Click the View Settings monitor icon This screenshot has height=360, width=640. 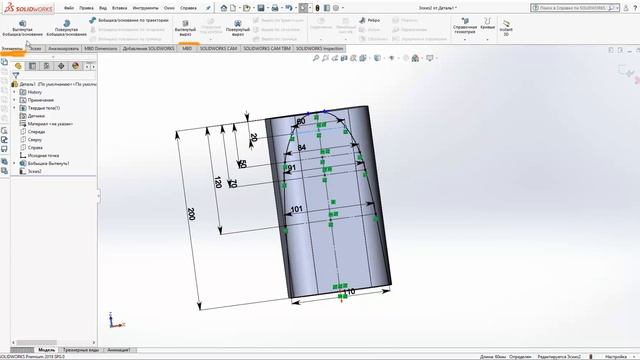[430, 58]
